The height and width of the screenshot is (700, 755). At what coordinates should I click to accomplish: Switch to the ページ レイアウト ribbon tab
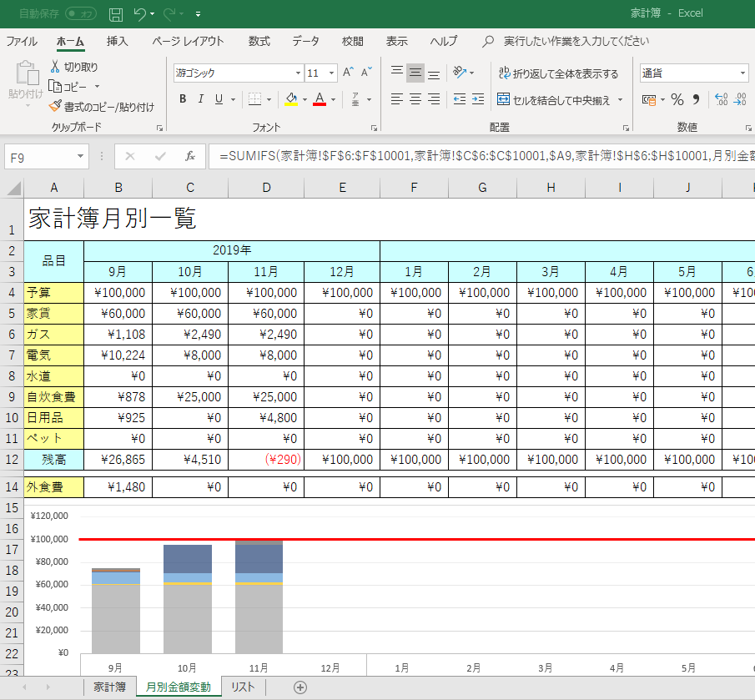tap(188, 42)
